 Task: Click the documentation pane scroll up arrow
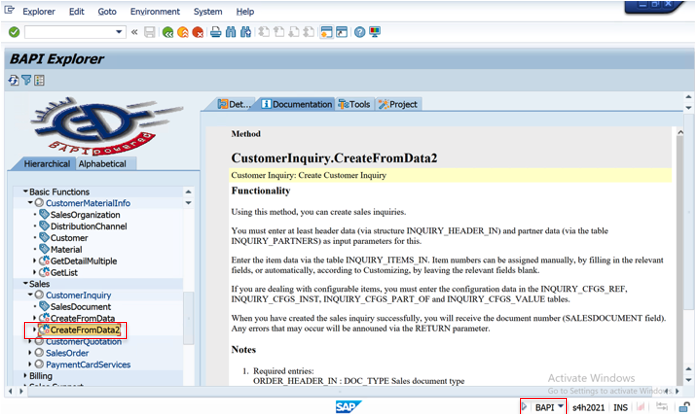click(680, 132)
